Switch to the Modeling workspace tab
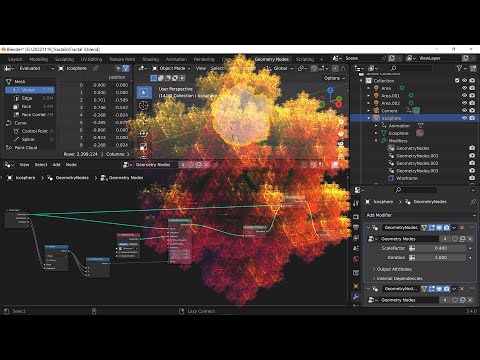480x360 pixels. pos(39,59)
